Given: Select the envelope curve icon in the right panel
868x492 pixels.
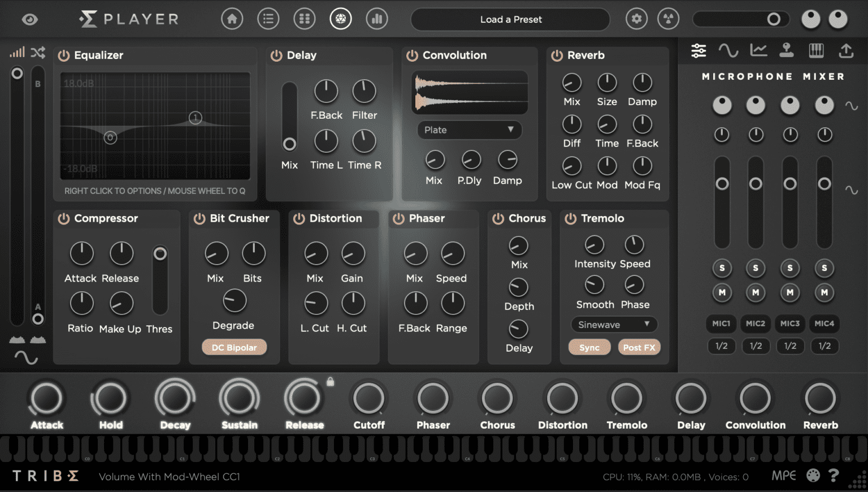Looking at the screenshot, I should tap(758, 50).
